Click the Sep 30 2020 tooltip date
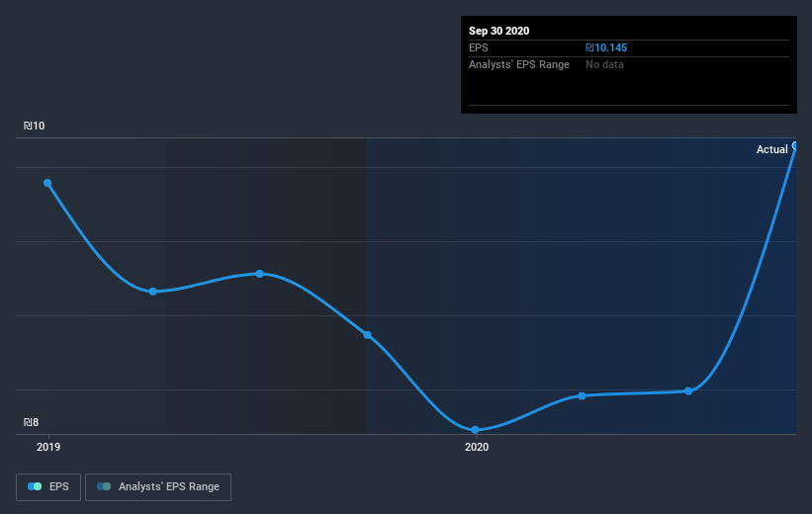 click(x=498, y=31)
